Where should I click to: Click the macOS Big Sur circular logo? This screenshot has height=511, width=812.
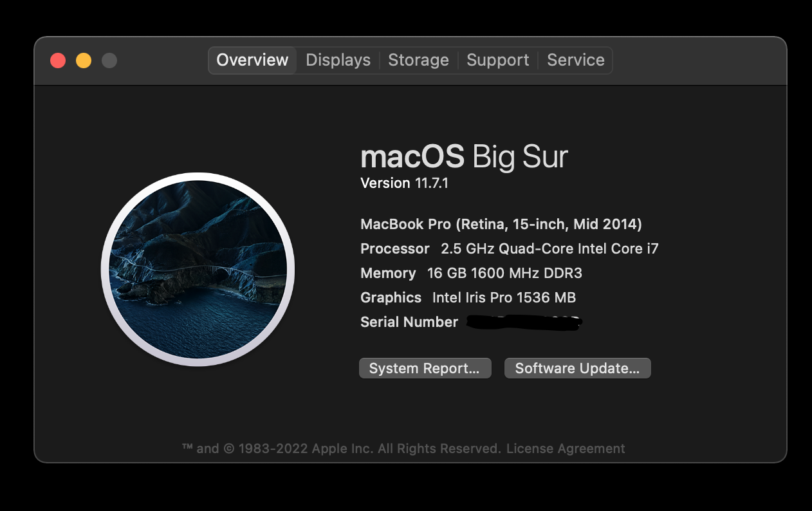tap(198, 269)
